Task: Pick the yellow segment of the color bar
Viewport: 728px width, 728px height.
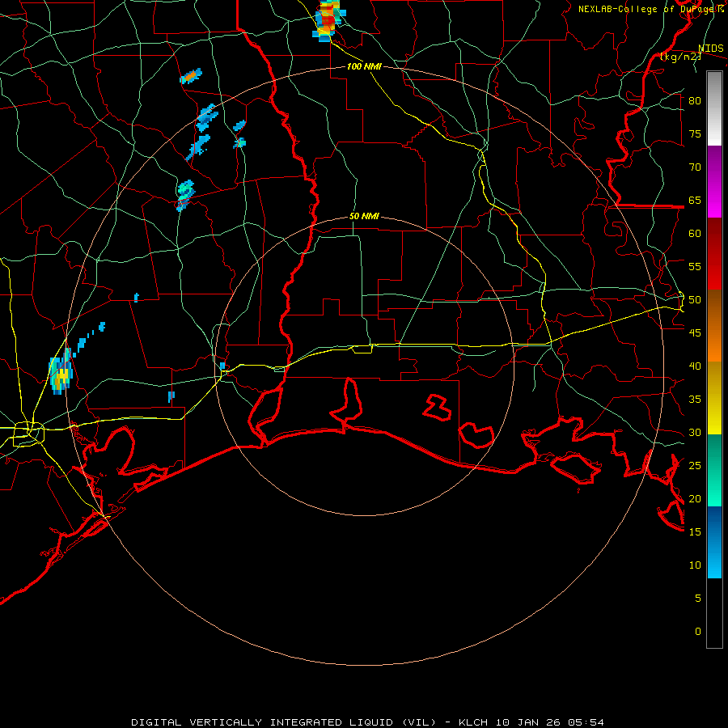Action: tap(714, 398)
